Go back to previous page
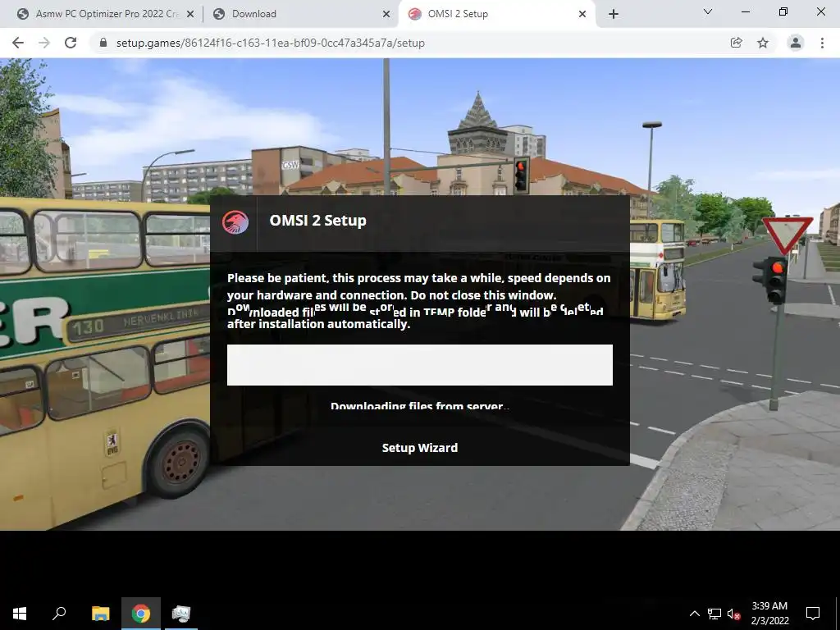This screenshot has height=630, width=840. [x=18, y=43]
